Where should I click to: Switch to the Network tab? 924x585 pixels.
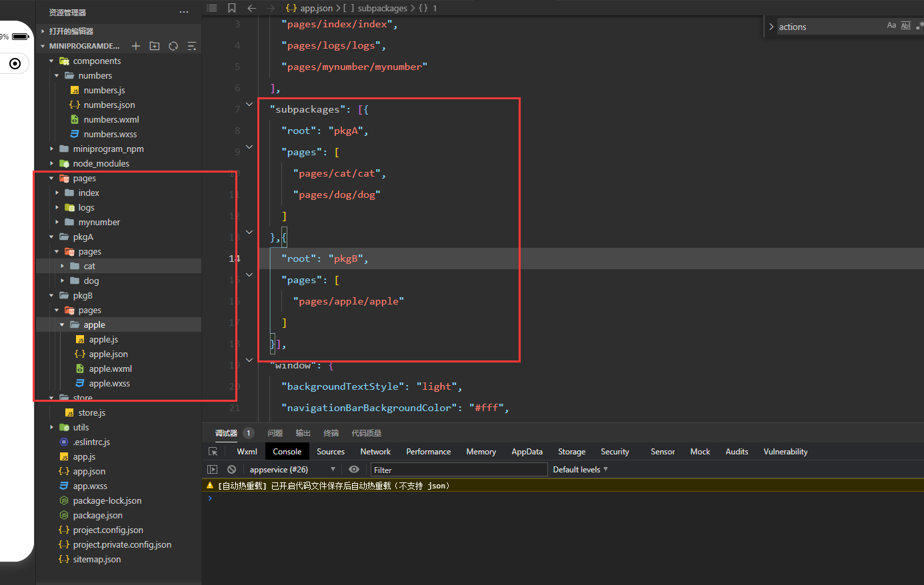[x=375, y=451]
